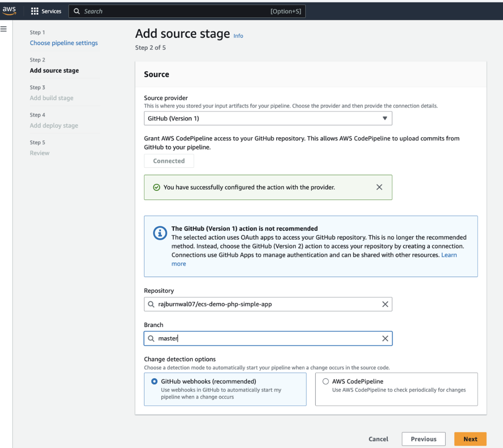Viewport: 503px width, 448px height.
Task: Clear the Repository field with X icon
Action: pos(385,304)
